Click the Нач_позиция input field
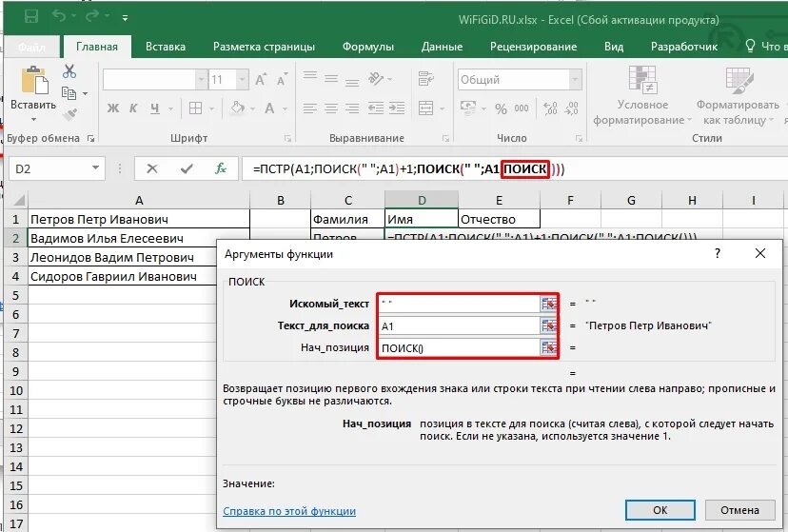Screen dimensions: 788x532 click(459, 347)
